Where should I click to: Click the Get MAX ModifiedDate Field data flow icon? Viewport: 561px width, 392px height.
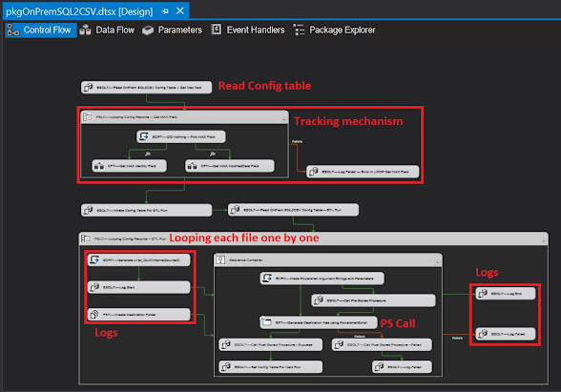(x=193, y=166)
